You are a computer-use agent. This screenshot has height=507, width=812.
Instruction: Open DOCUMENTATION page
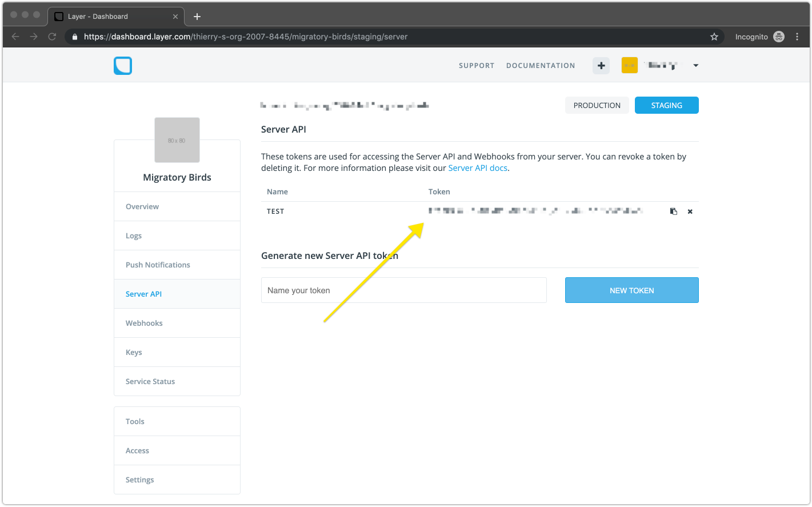[541, 66]
